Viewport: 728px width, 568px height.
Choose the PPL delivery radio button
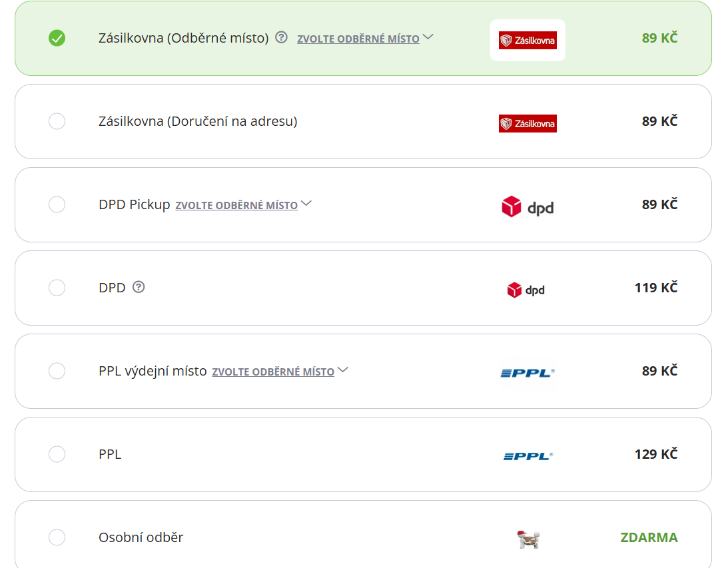pyautogui.click(x=57, y=454)
